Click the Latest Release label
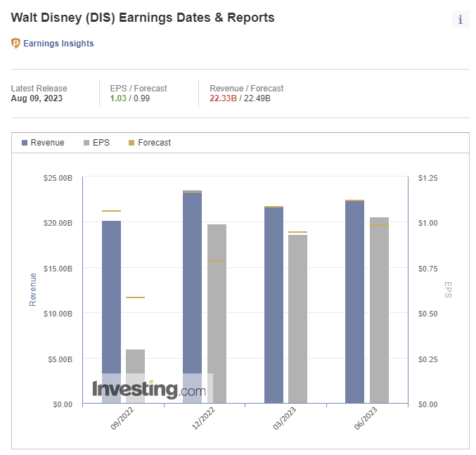This screenshot has width=476, height=455. 39,89
